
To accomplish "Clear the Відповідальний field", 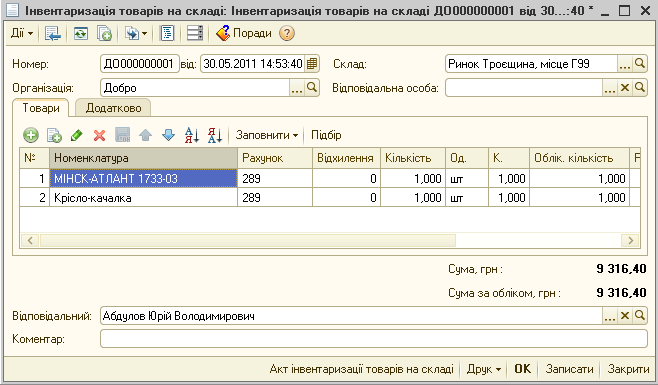I will pos(625,316).
